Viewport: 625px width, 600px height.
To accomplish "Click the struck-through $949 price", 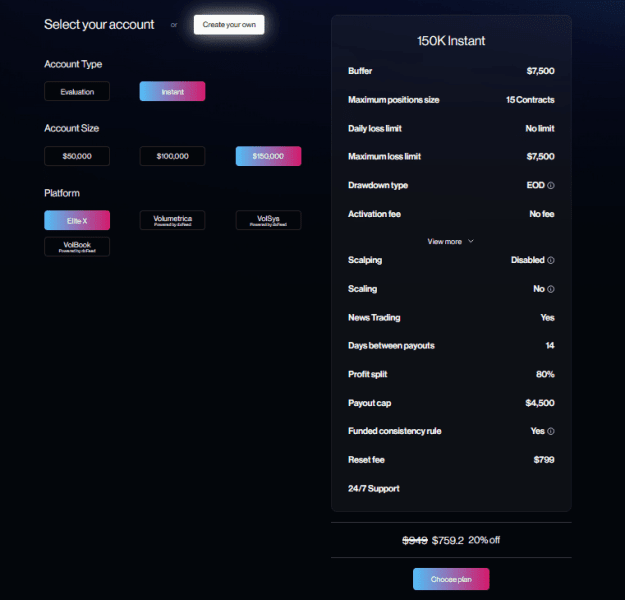I will (415, 540).
